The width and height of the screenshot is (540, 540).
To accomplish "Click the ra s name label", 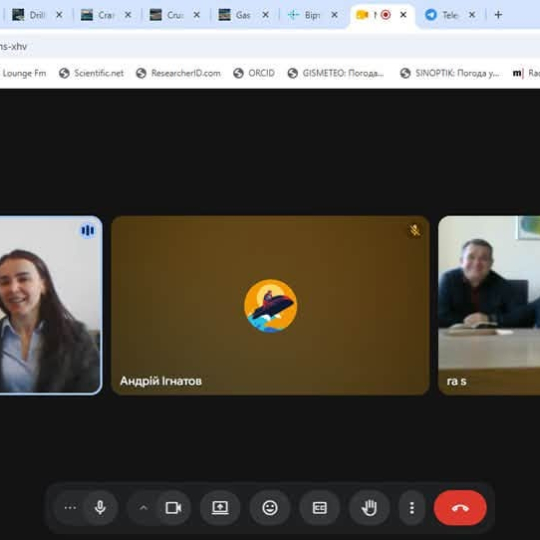I will [457, 381].
